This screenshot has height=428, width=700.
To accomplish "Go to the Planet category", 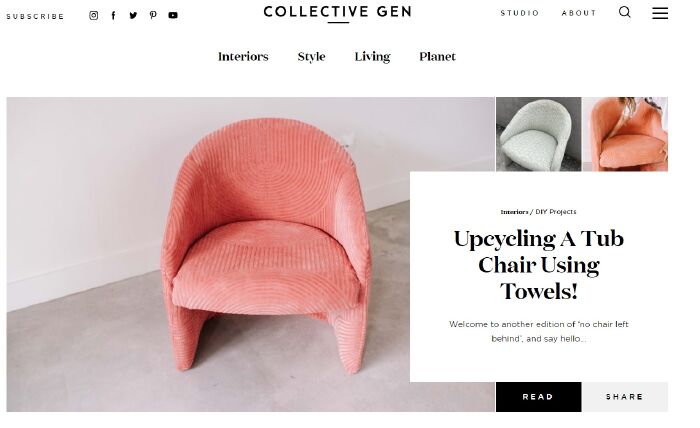I will coord(438,57).
